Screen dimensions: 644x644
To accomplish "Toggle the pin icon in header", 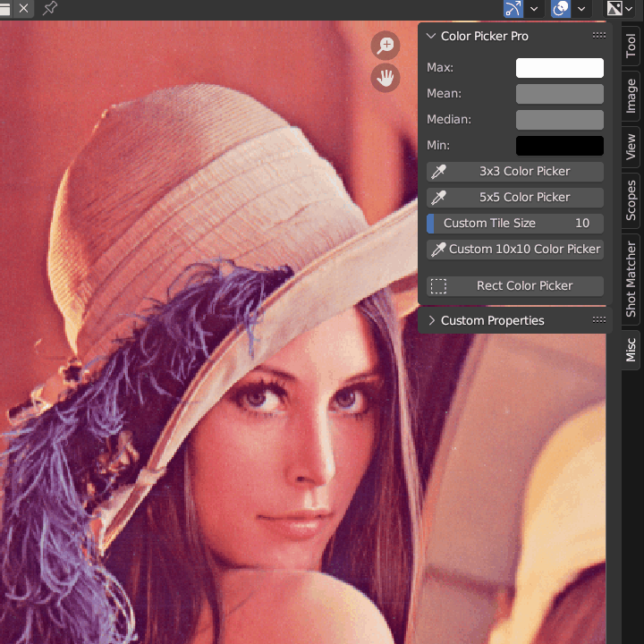I will [x=50, y=8].
